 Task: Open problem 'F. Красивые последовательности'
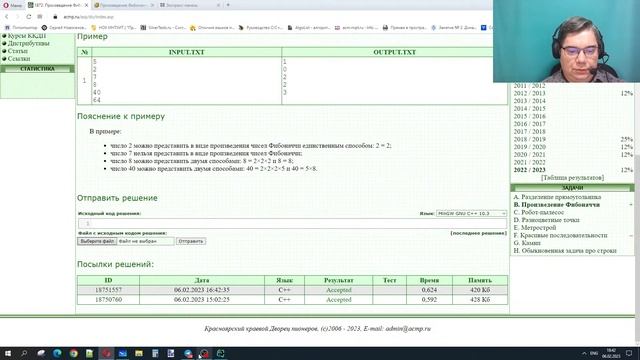(x=560, y=236)
